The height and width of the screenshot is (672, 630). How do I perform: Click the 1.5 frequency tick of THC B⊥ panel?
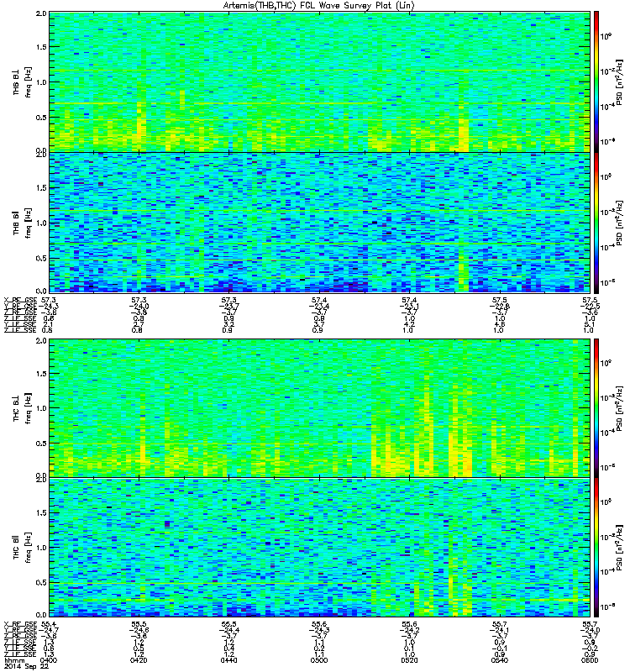41,373
